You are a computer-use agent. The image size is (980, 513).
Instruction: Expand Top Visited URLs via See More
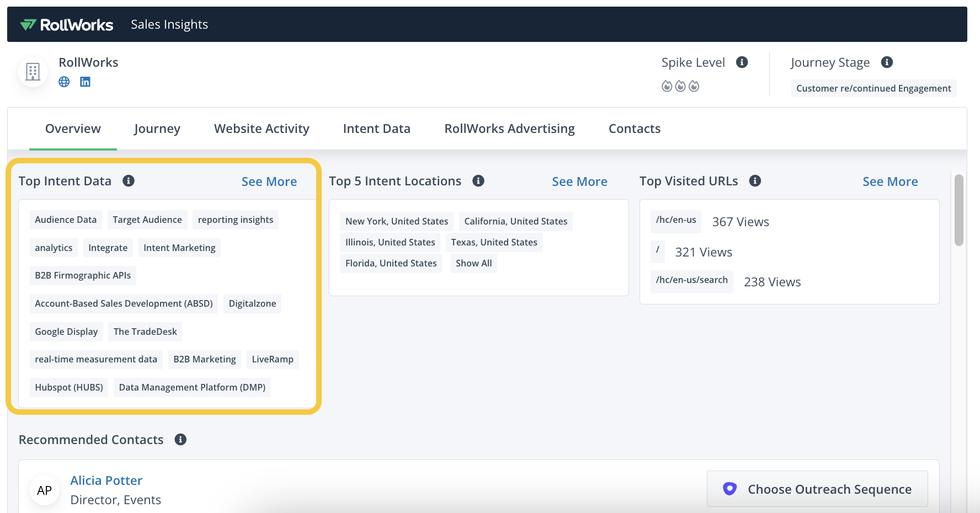890,181
